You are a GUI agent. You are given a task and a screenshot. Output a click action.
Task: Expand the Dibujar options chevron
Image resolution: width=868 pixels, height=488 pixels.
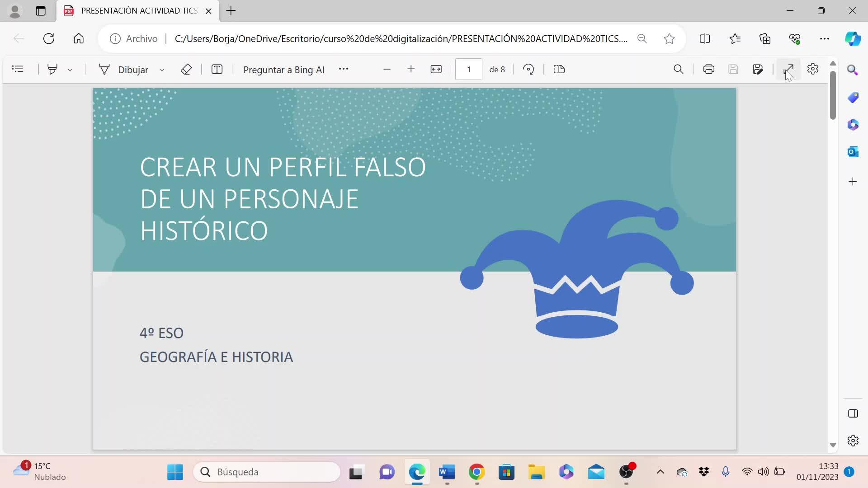(x=162, y=70)
